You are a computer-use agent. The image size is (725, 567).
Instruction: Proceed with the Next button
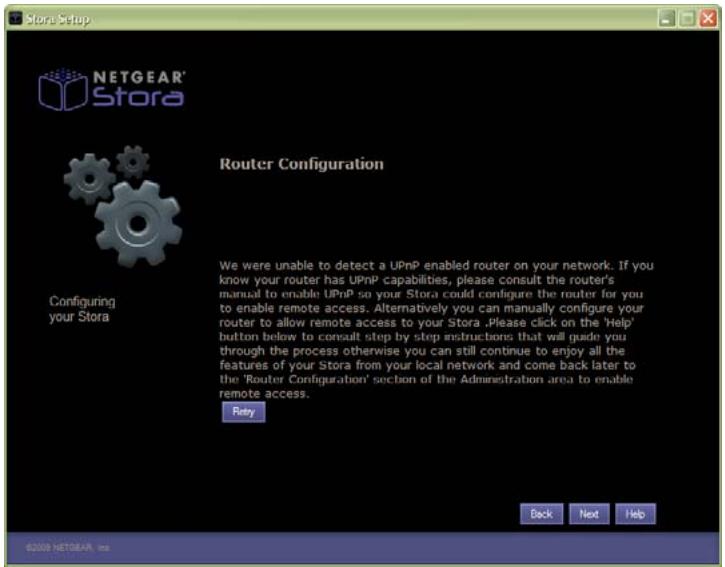[589, 514]
